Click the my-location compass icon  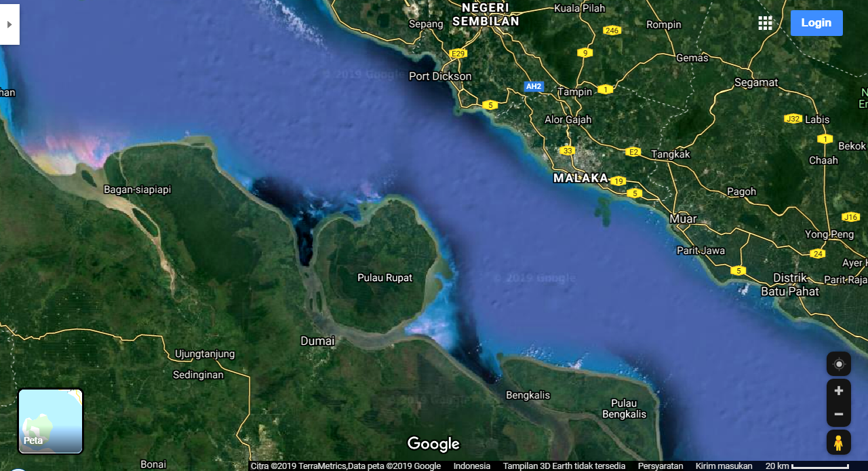(x=838, y=364)
